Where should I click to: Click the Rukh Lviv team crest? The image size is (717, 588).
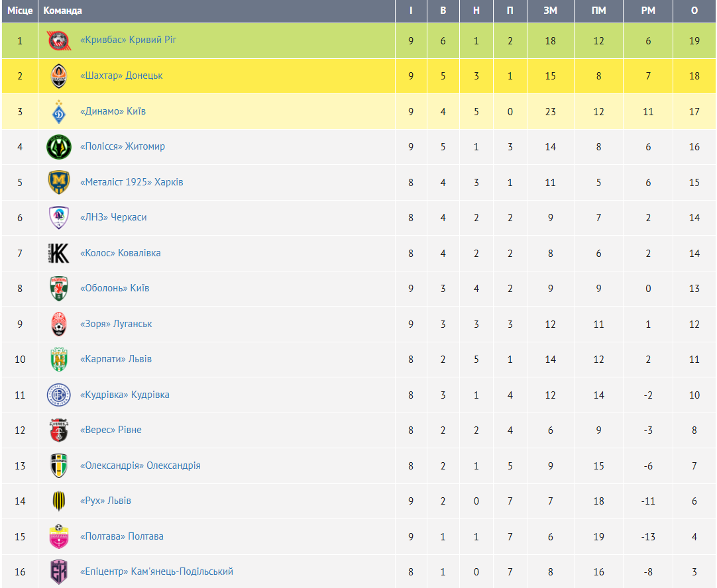coord(58,501)
